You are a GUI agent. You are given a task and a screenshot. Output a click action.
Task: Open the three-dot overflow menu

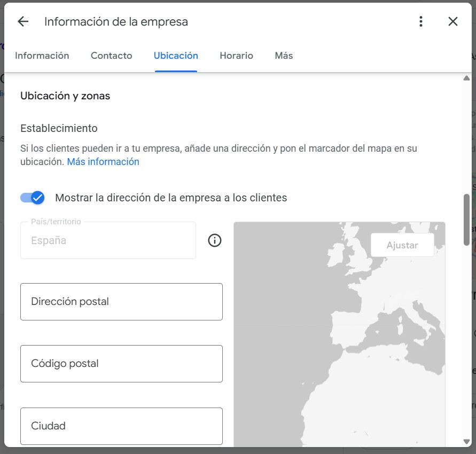[x=420, y=21]
